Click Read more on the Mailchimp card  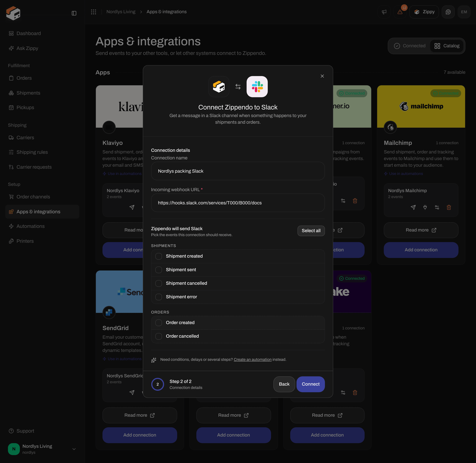(421, 230)
